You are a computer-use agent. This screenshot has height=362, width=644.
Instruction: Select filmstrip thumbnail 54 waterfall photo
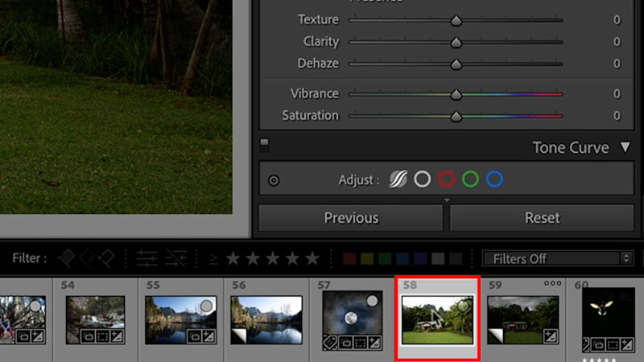tap(95, 320)
